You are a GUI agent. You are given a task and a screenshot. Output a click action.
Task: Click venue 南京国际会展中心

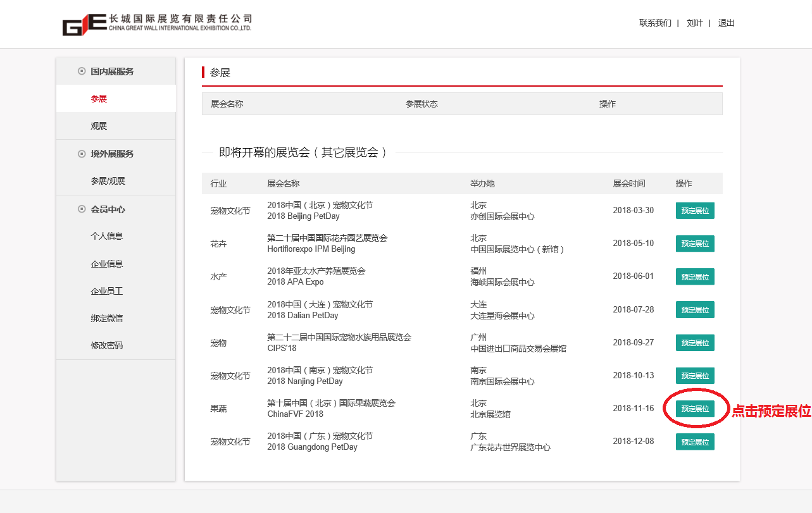point(503,381)
